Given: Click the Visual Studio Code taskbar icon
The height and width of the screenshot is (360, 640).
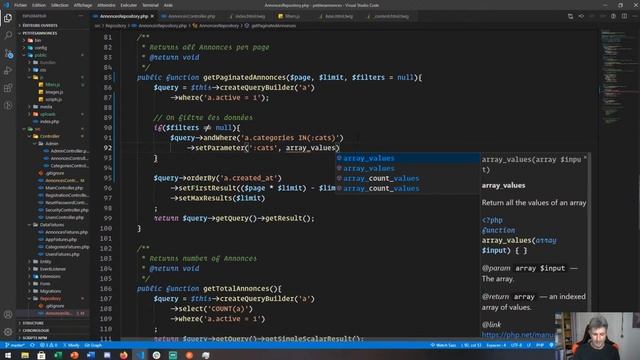Looking at the screenshot, I should 140,356.
